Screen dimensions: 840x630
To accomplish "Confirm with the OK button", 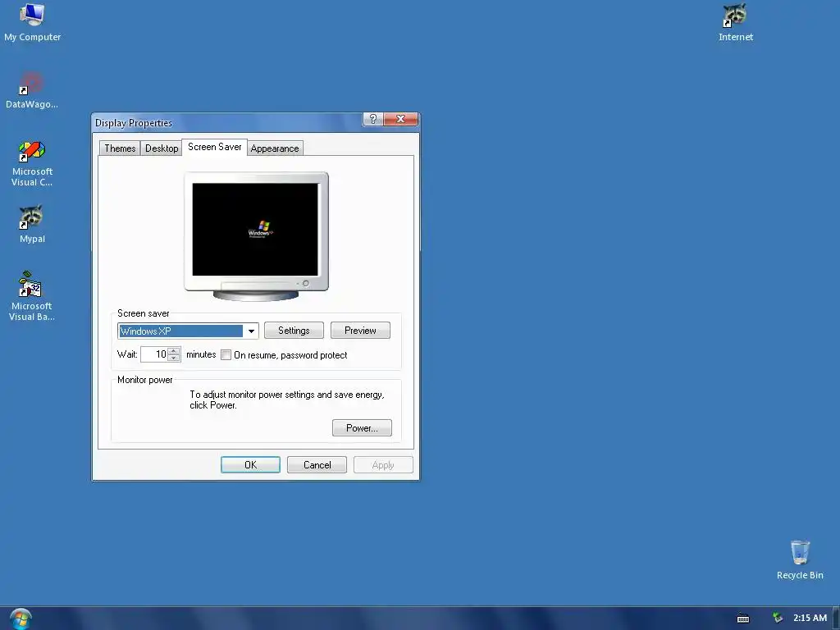I will (250, 465).
